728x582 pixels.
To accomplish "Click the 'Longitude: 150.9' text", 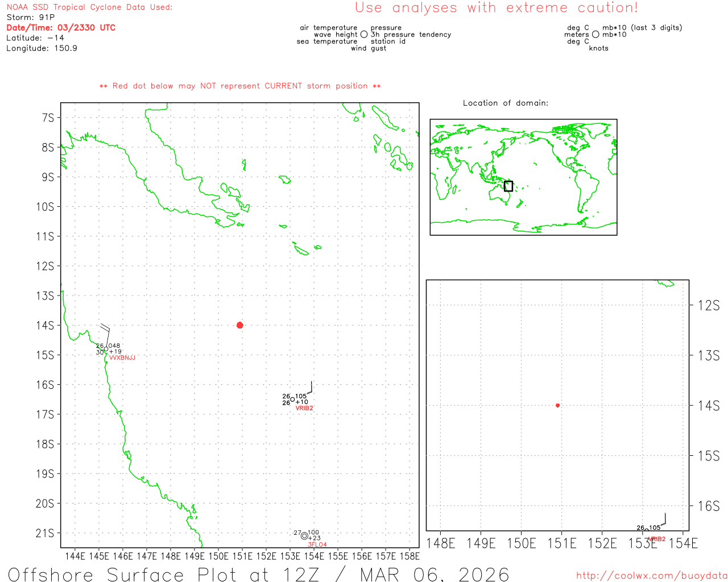I will tap(42, 48).
